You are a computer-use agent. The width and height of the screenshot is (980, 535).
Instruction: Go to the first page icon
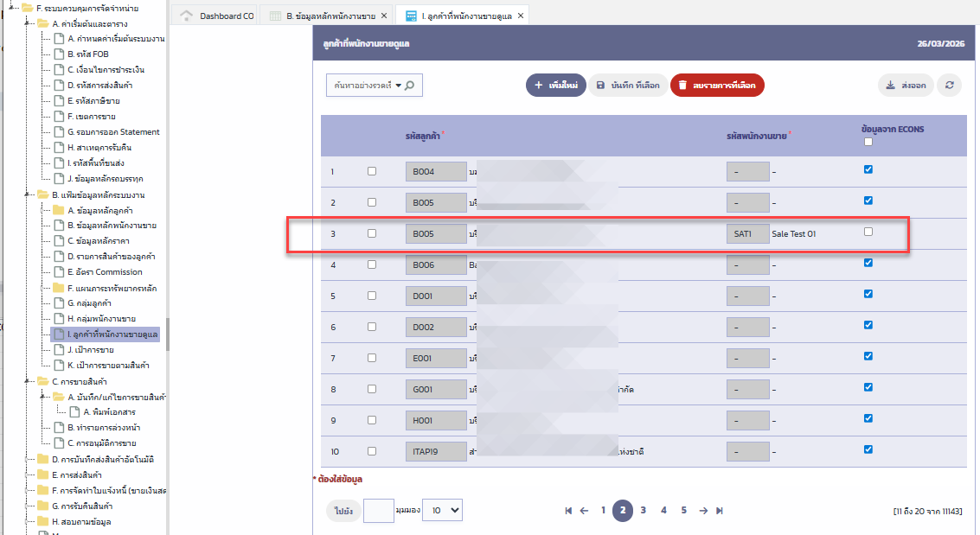point(568,511)
